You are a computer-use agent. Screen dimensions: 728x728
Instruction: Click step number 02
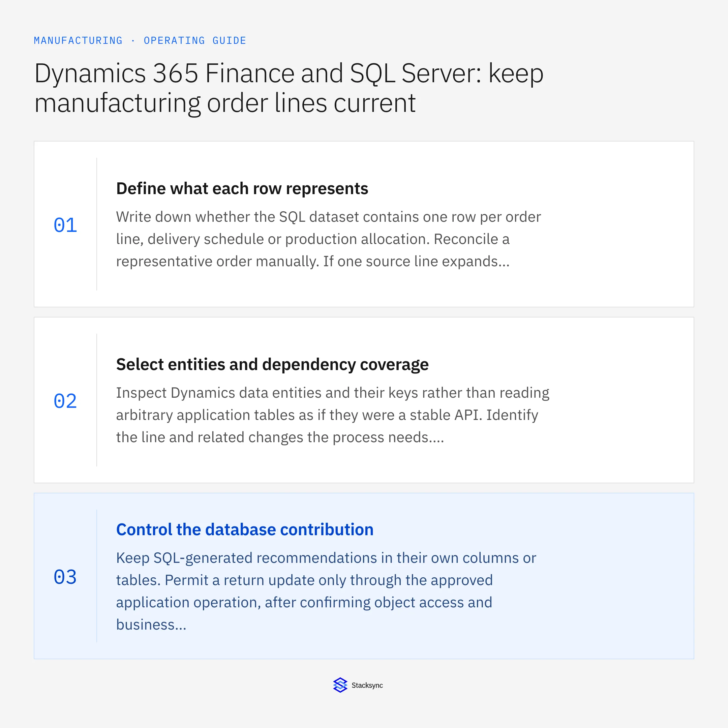pos(65,401)
